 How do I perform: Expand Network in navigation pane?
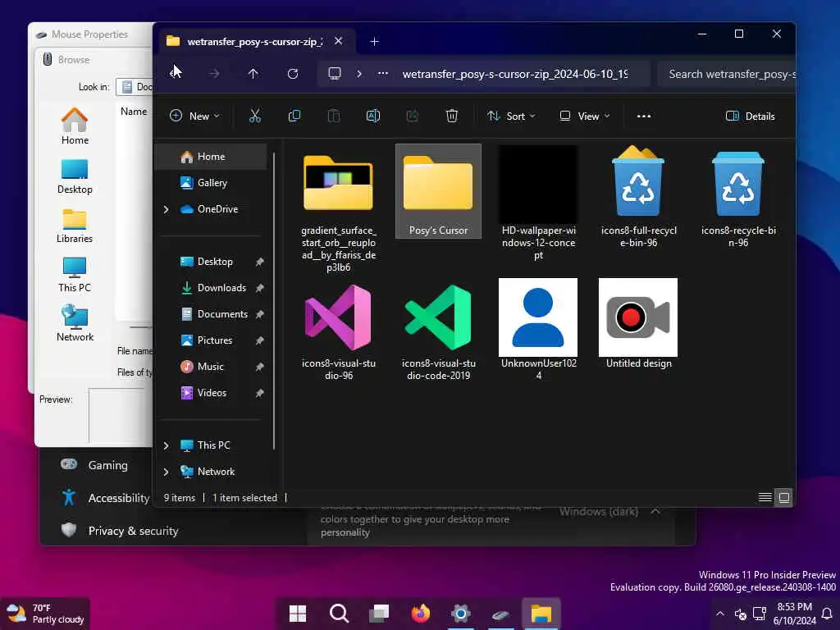(166, 472)
